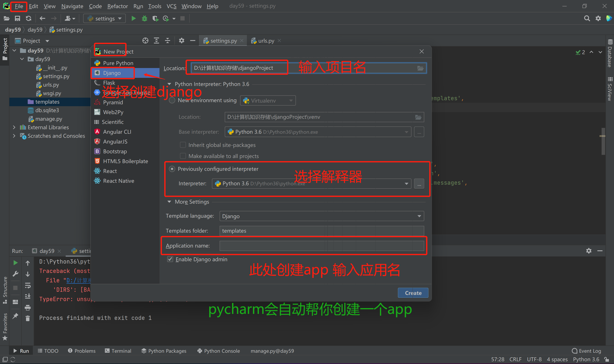The image size is (614, 364).
Task: Select New environment using radio button
Action: click(x=172, y=100)
